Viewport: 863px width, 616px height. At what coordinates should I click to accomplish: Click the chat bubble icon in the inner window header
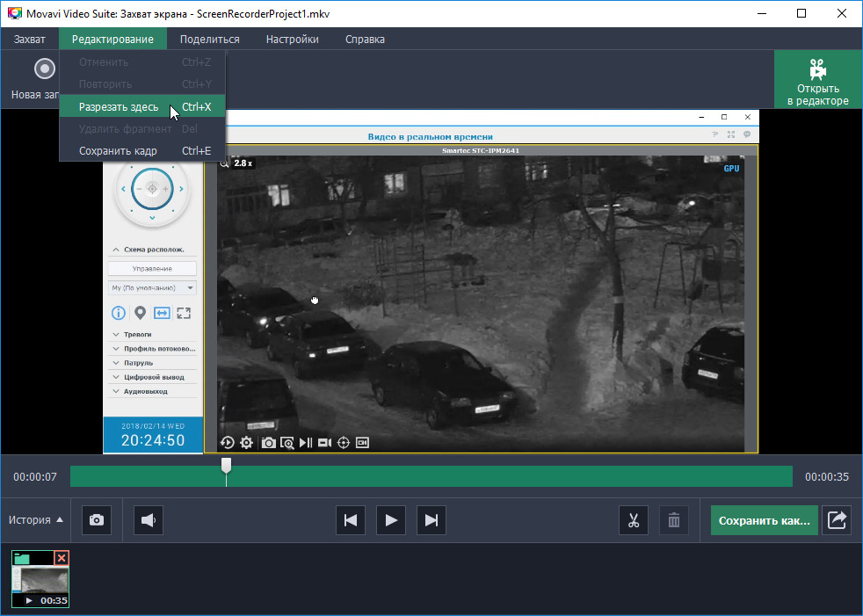747,134
